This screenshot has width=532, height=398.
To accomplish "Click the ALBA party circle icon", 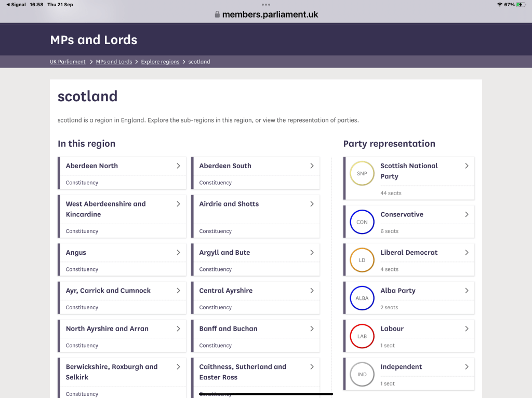I will tap(362, 298).
